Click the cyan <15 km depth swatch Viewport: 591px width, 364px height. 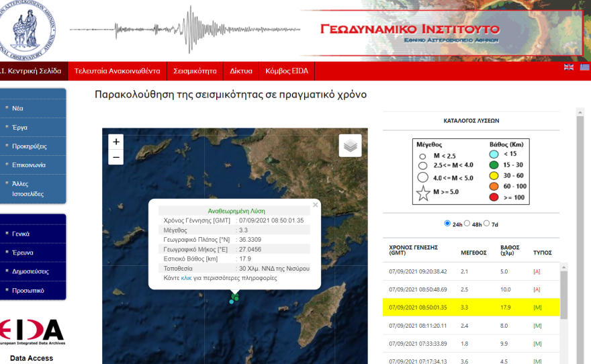494,154
